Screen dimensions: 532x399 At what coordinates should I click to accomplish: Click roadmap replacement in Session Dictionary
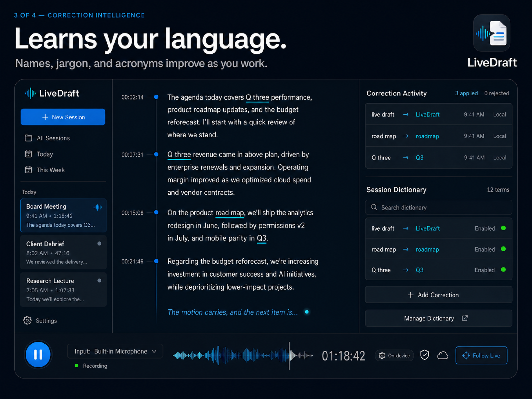pos(427,249)
